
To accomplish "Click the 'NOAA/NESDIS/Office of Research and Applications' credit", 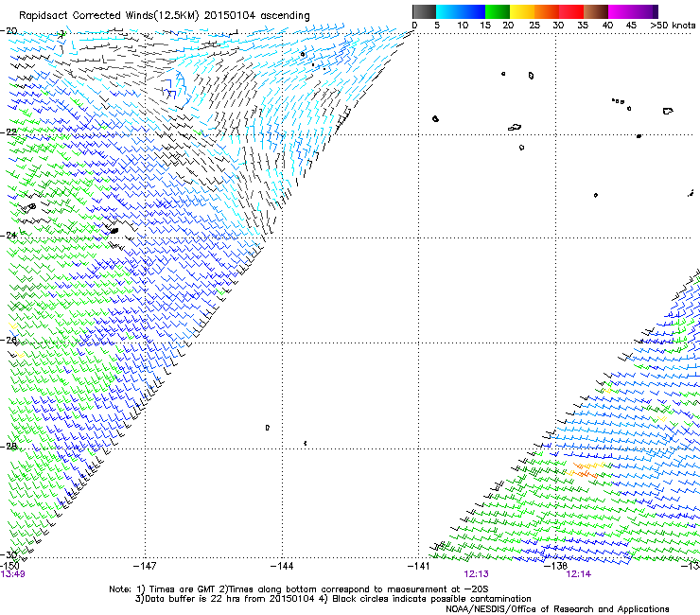I will pos(557,609).
